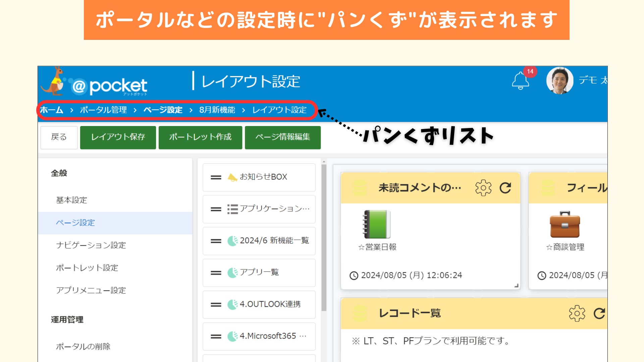
Task: Open gear settings on 未読コメント portlet
Action: [483, 188]
